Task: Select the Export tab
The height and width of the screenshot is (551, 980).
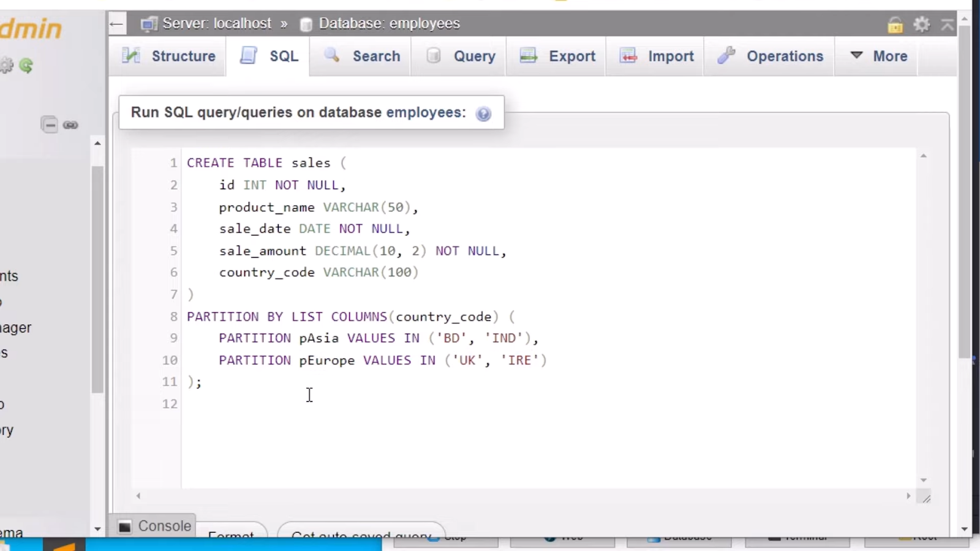Action: [x=557, y=56]
